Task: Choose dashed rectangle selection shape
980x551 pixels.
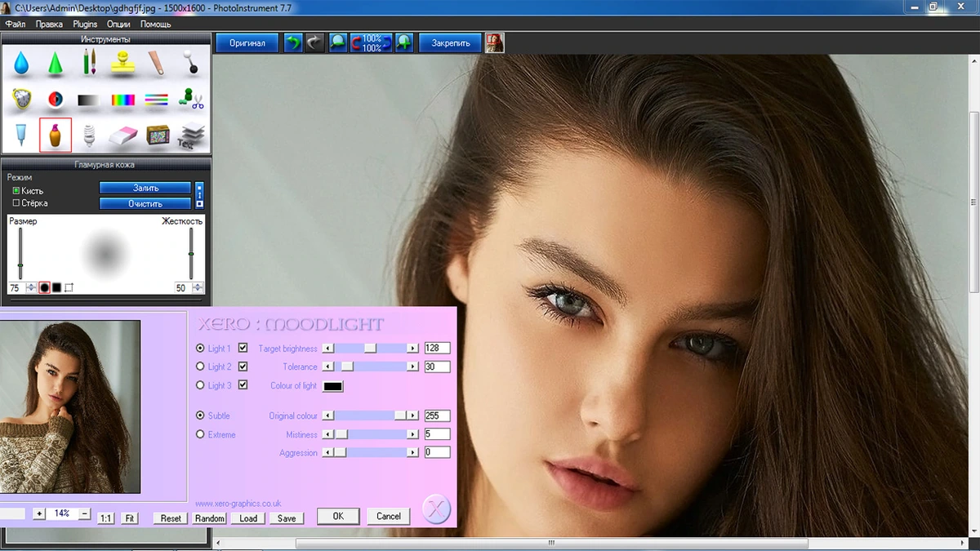Action: (x=69, y=287)
